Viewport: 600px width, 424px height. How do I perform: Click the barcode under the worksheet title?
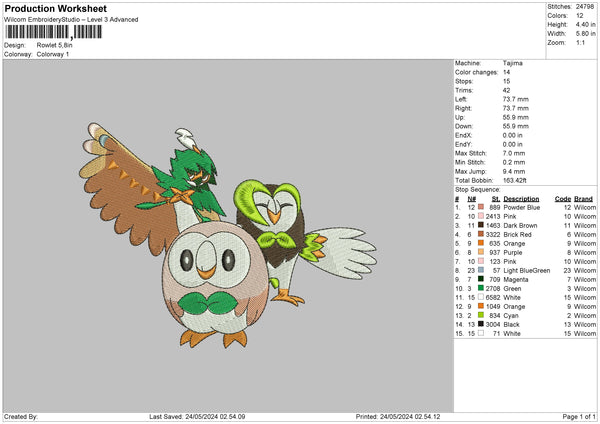pyautogui.click(x=54, y=32)
